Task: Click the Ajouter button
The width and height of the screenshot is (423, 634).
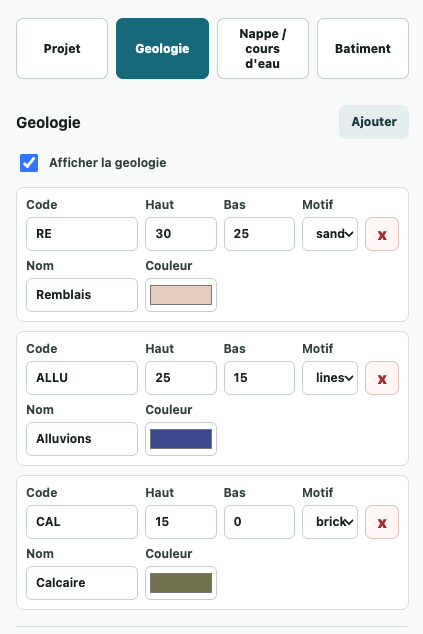Action: pos(374,122)
